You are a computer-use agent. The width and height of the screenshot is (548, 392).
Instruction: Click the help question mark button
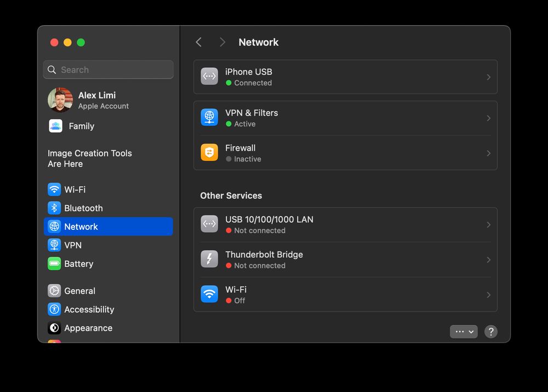click(490, 331)
